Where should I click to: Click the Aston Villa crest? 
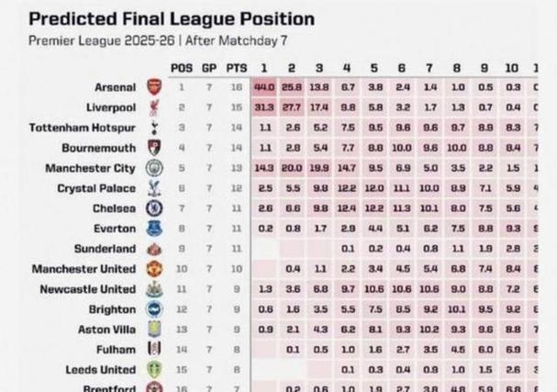click(153, 330)
